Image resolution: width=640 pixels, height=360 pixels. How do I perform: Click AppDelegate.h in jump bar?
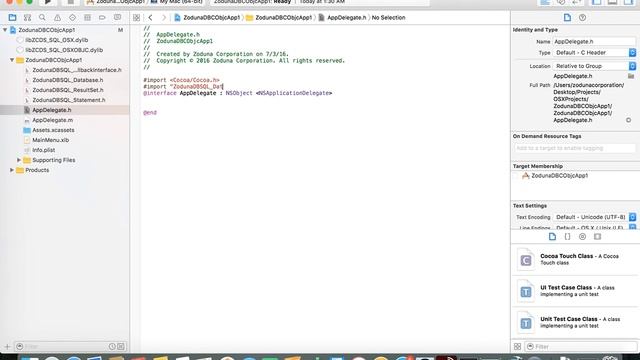342,18
